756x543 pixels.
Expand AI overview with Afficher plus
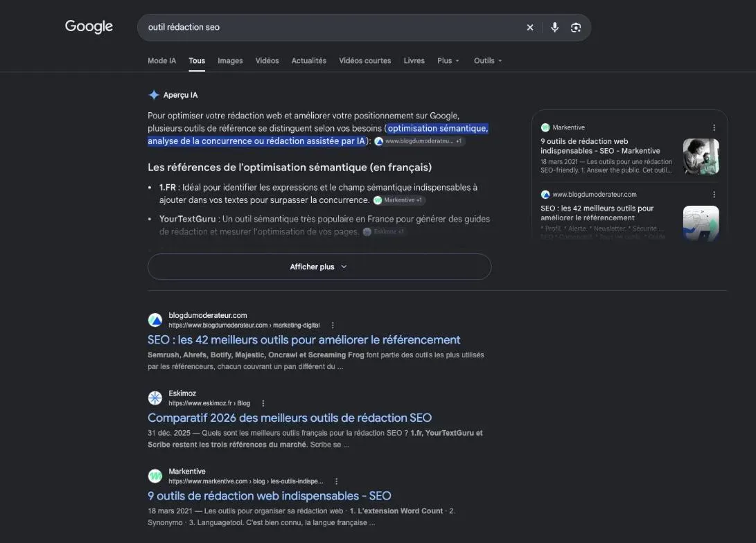coord(319,267)
